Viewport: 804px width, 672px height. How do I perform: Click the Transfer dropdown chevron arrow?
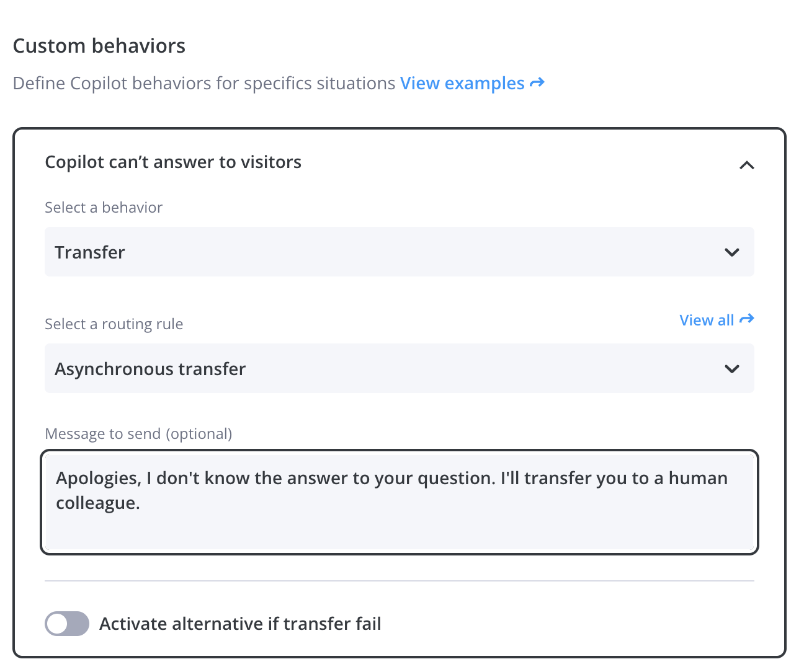pyautogui.click(x=732, y=252)
